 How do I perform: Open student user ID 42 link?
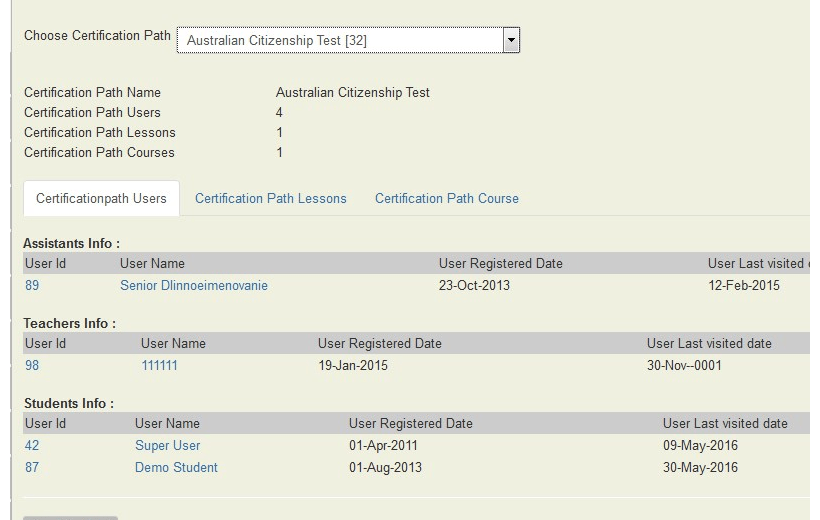(32, 445)
